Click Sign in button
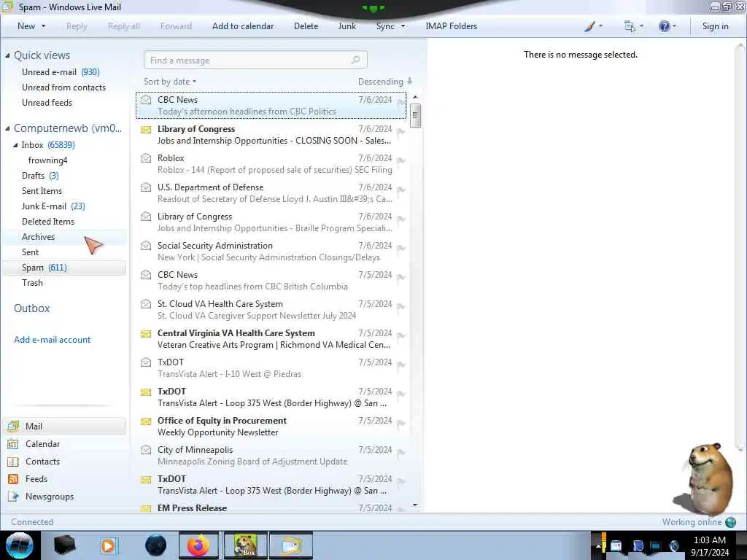This screenshot has width=747, height=560. click(715, 26)
